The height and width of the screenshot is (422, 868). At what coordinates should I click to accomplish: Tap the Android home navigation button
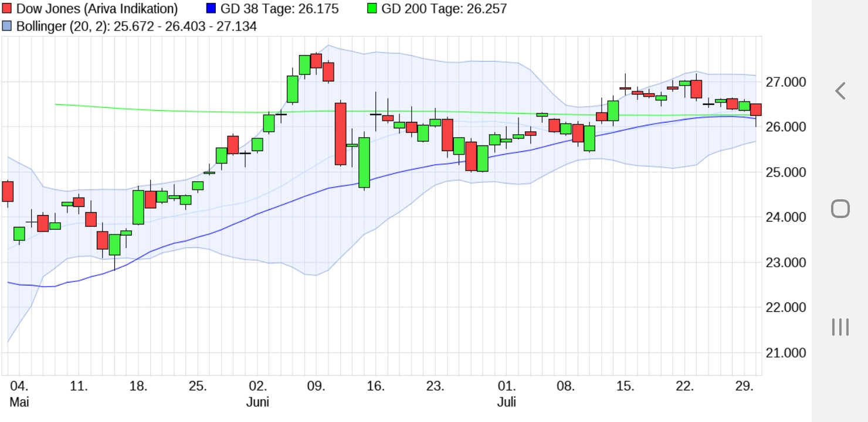click(x=840, y=209)
